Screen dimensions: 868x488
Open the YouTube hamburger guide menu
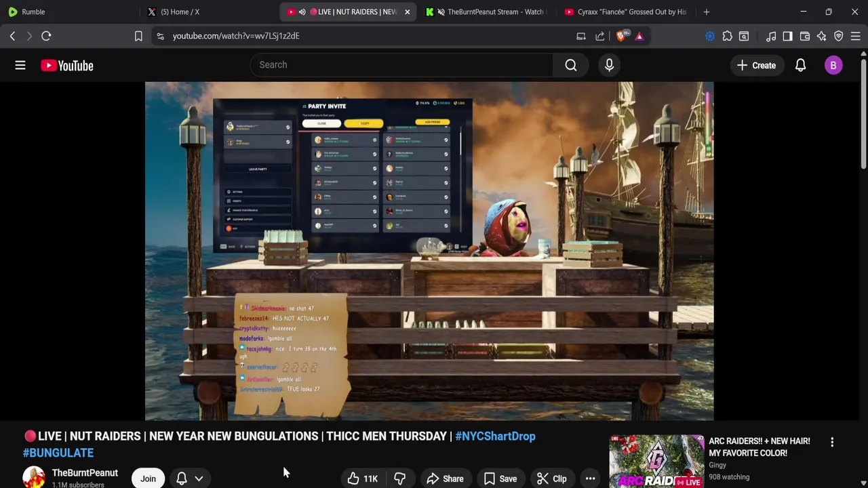click(x=20, y=65)
